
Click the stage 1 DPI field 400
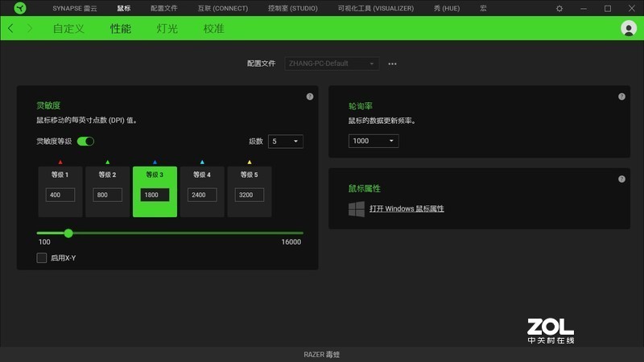click(x=60, y=195)
